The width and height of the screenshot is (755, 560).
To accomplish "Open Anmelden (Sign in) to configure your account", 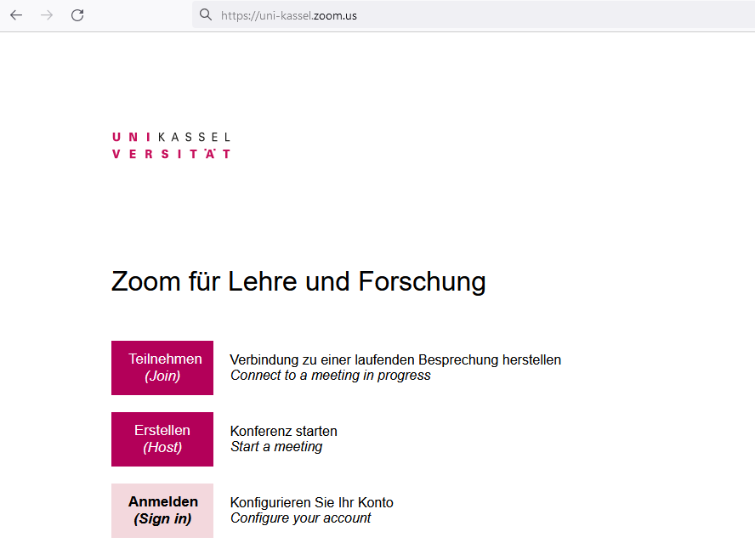I will (x=162, y=510).
